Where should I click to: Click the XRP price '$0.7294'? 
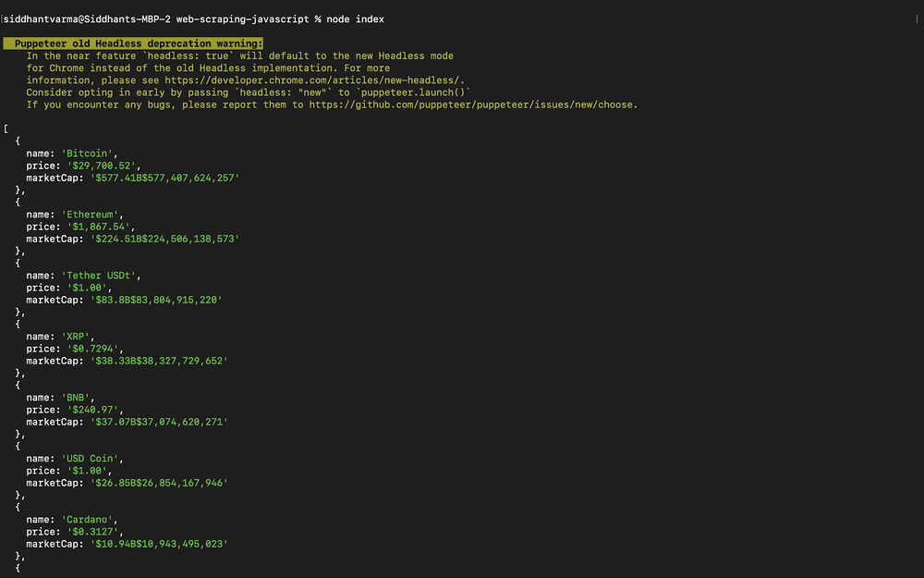(x=92, y=349)
